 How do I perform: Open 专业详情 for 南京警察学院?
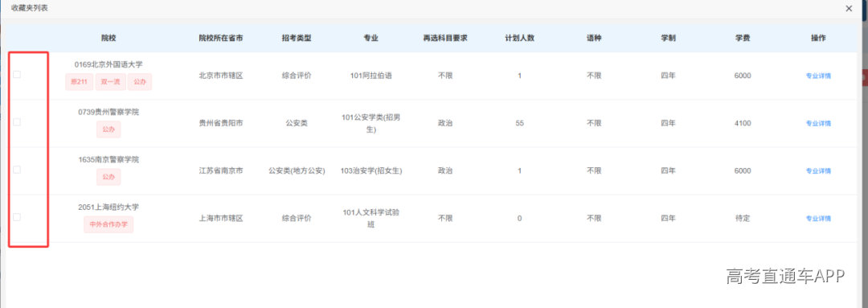pos(818,170)
